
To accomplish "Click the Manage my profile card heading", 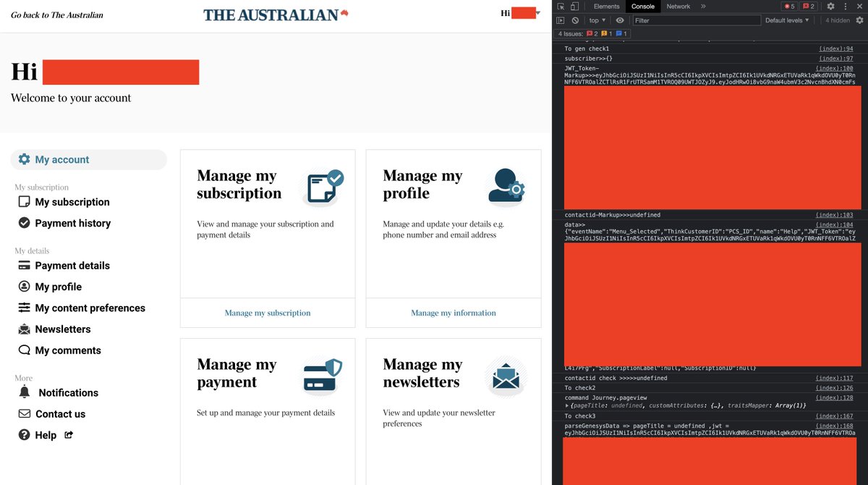I will (x=422, y=185).
